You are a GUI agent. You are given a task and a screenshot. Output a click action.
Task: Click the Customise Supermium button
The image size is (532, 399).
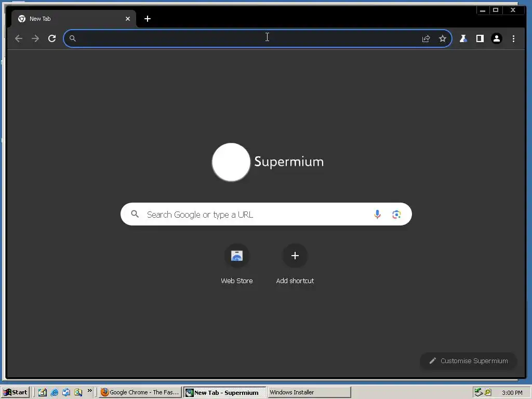469,361
